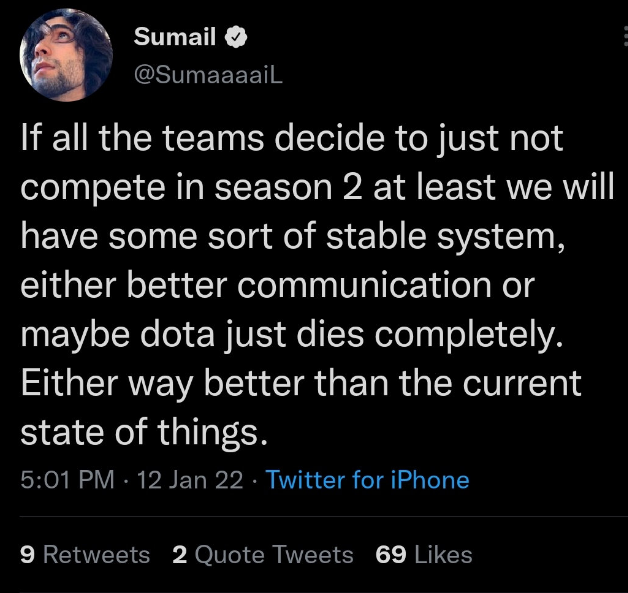This screenshot has height=593, width=628.
Task: Click the display name Sumail
Action: pyautogui.click(x=176, y=38)
